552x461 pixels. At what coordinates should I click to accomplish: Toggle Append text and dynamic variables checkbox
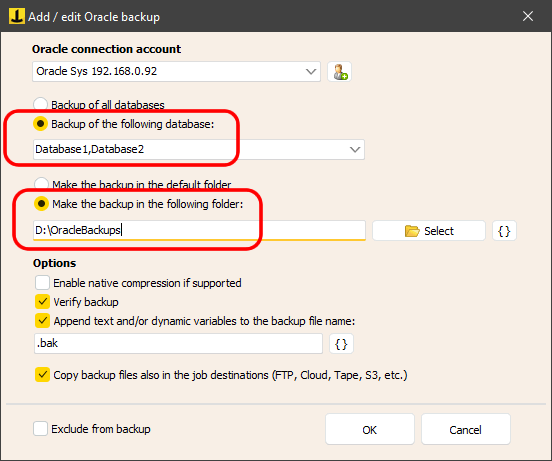coord(42,321)
